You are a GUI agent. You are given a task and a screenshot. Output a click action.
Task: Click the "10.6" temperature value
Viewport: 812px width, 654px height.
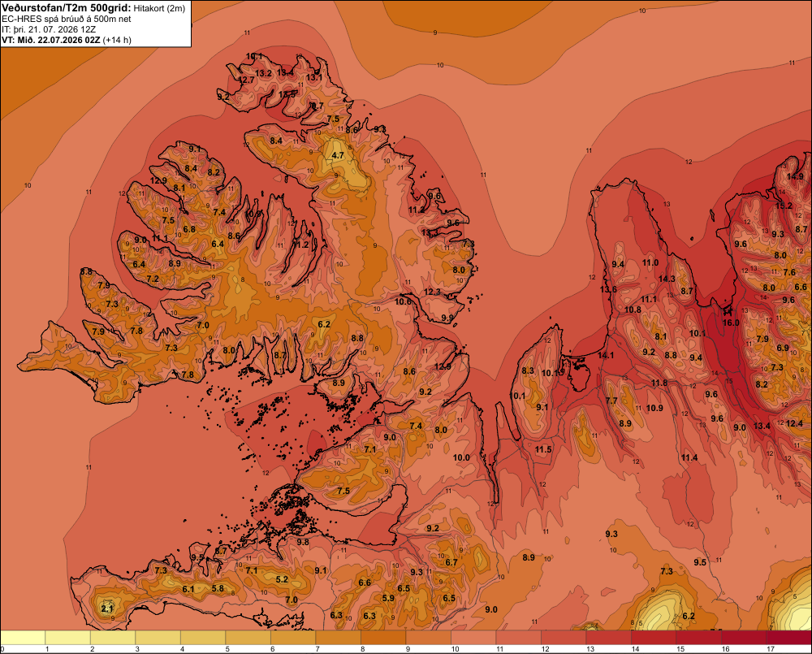pyautogui.click(x=403, y=301)
